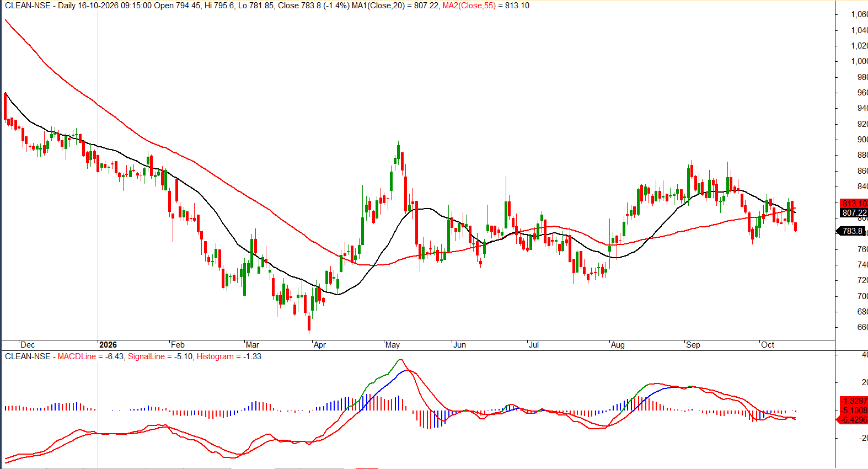Select the Jul label on time axis
Viewport: 868px width, 469px height.
[534, 345]
